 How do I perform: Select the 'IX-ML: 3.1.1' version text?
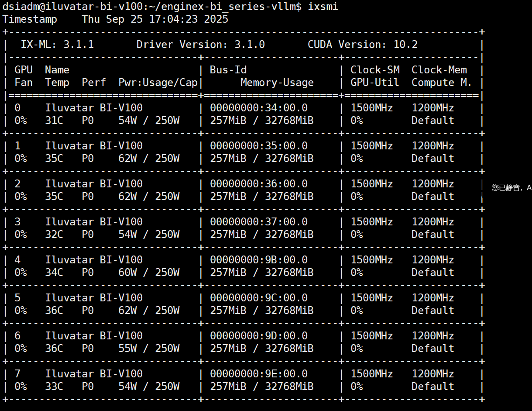click(57, 45)
